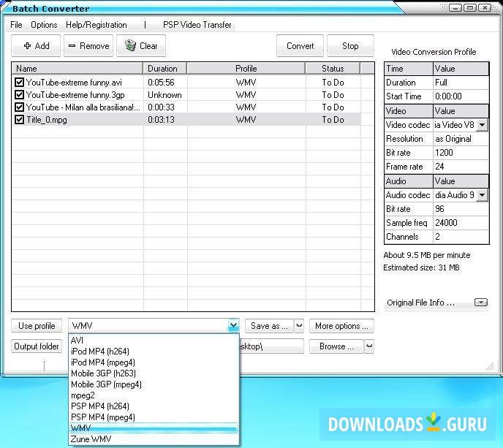Open the Options menu
Viewport: 503px width, 448px height.
pos(44,25)
